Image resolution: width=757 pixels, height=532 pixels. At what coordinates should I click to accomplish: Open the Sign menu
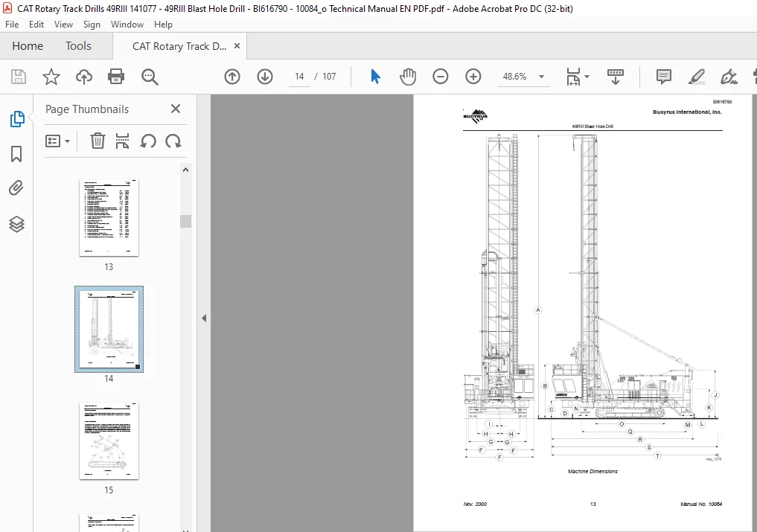pos(92,24)
